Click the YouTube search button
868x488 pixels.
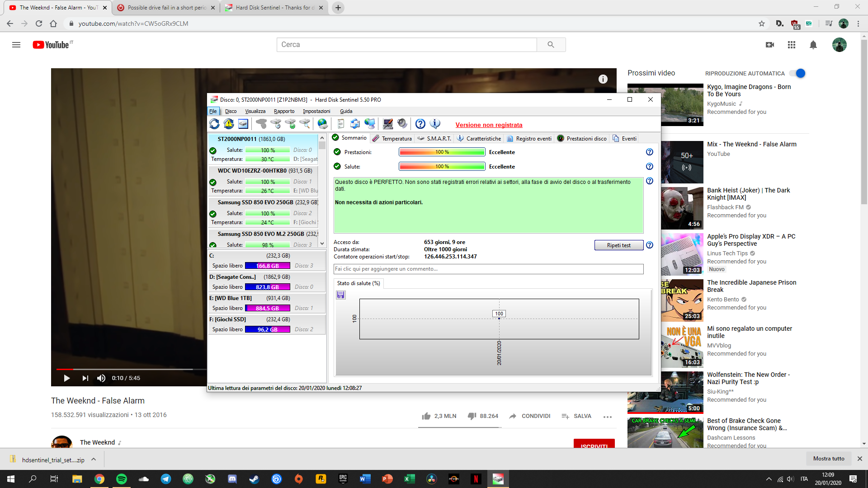(x=551, y=45)
